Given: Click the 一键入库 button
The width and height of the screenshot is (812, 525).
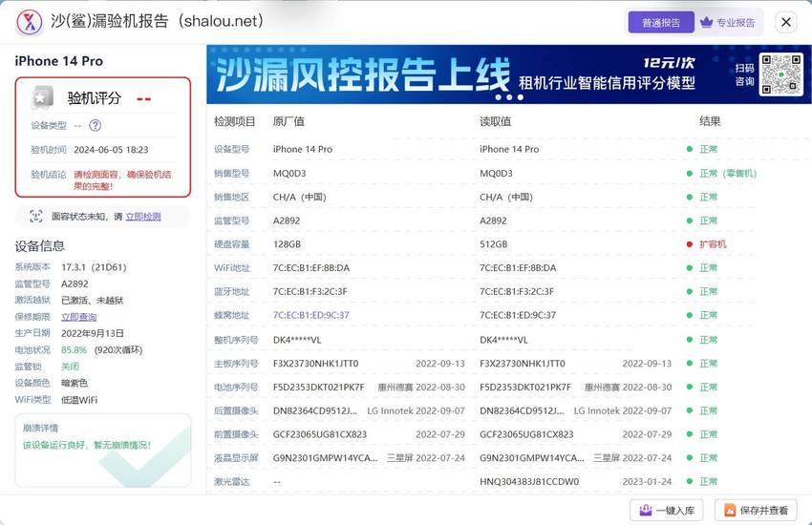Looking at the screenshot, I should tap(667, 510).
